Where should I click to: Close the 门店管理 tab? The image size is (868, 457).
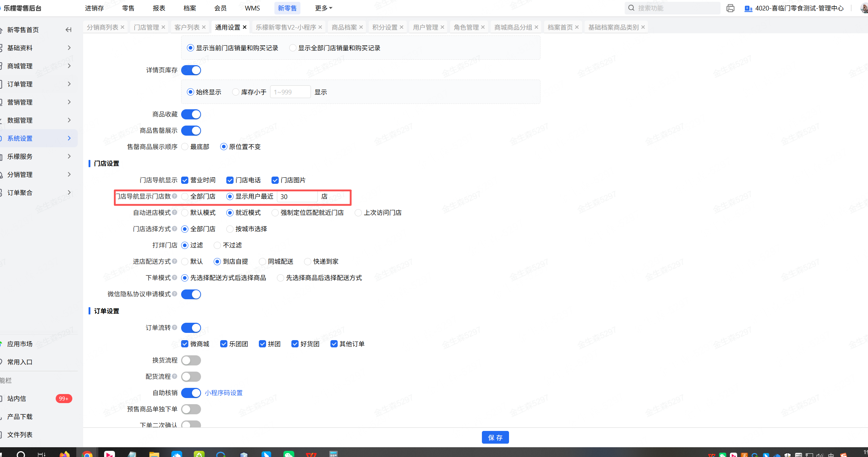[163, 27]
